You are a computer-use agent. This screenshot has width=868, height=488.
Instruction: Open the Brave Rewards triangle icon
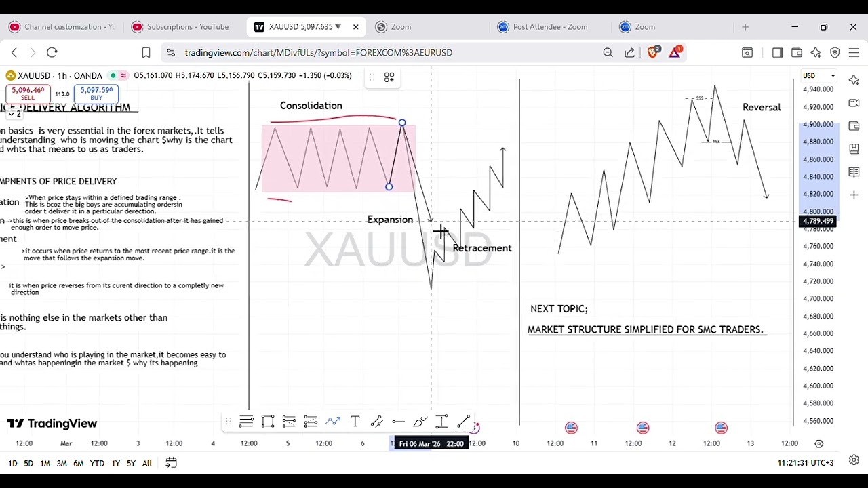pos(675,52)
